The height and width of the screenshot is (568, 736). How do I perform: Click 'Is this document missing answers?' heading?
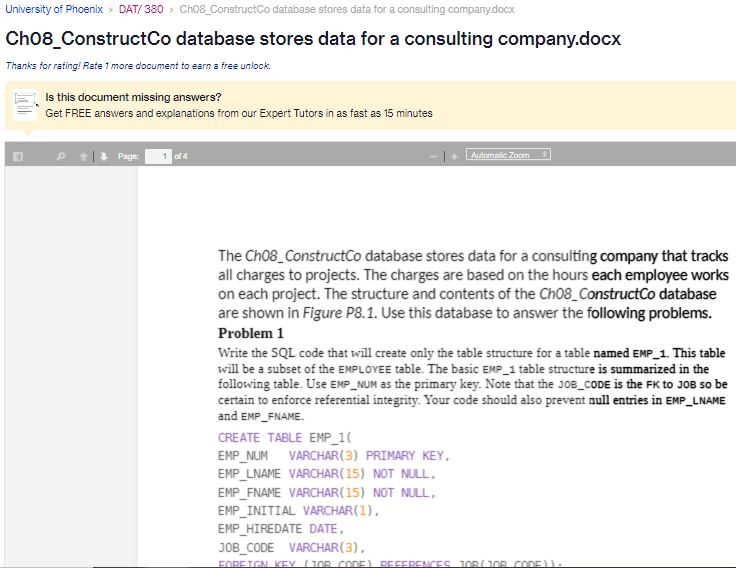(133, 97)
